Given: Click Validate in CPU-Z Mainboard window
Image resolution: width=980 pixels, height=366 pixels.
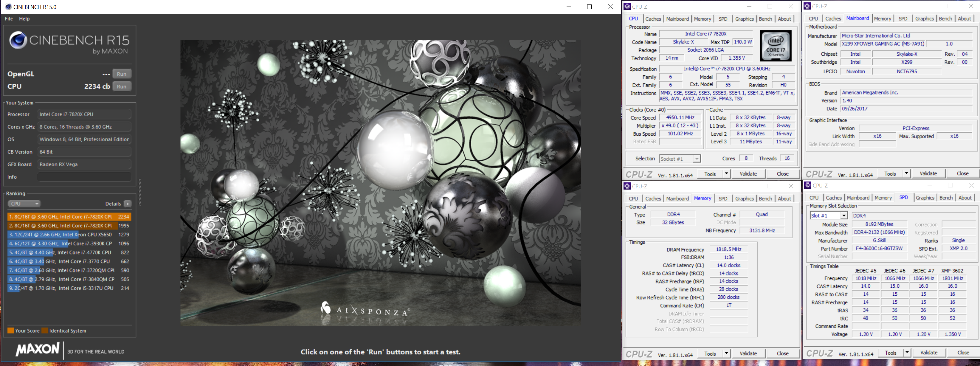Looking at the screenshot, I should 928,173.
